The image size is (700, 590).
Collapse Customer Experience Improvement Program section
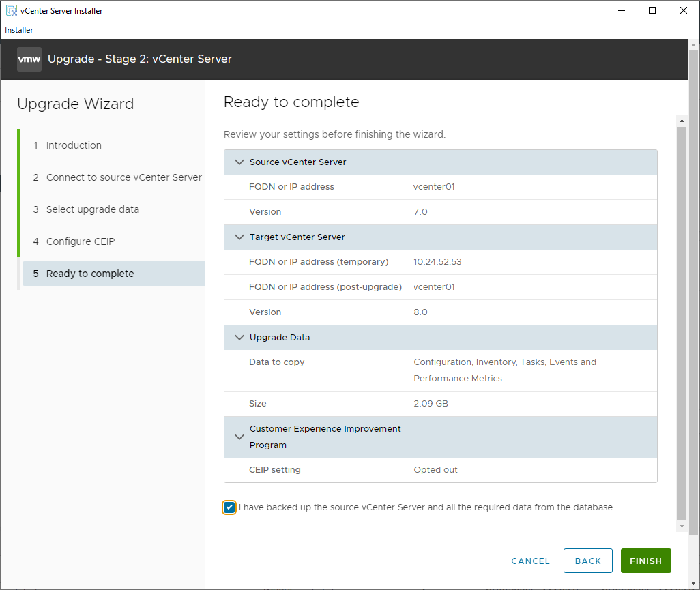[239, 437]
